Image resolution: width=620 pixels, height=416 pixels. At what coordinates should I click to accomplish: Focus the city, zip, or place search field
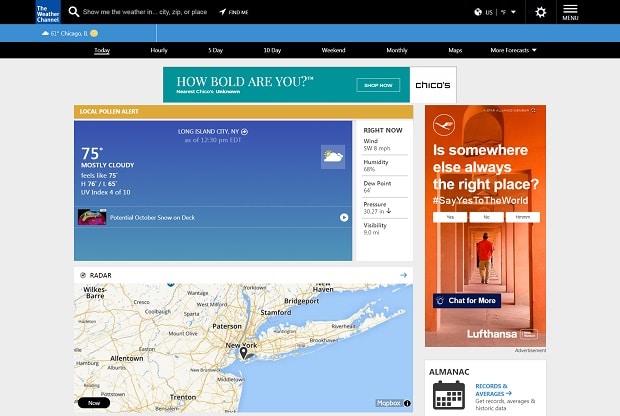click(145, 12)
